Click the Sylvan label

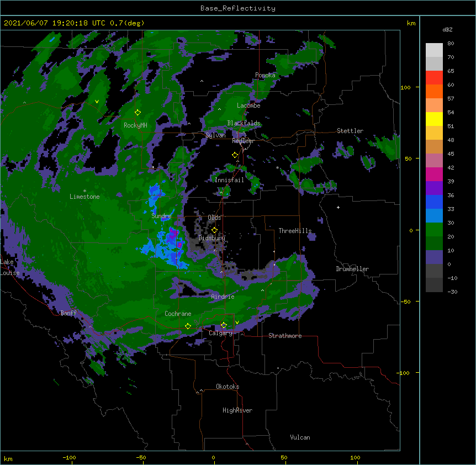coord(215,135)
